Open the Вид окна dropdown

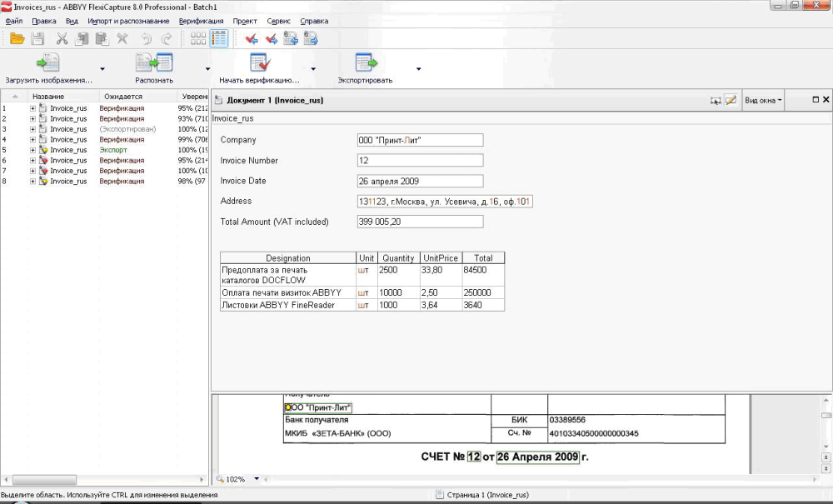[x=763, y=100]
